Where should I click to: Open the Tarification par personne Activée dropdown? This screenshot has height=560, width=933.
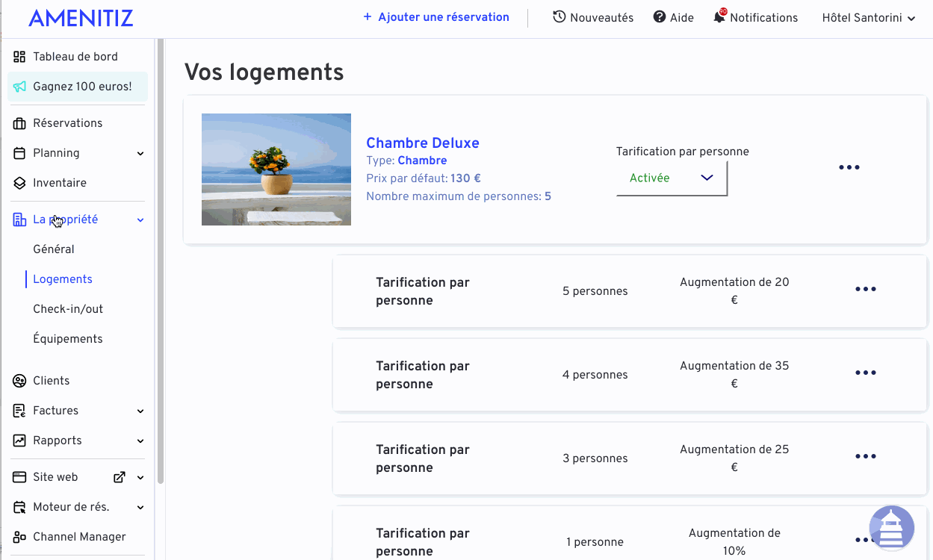(x=672, y=178)
